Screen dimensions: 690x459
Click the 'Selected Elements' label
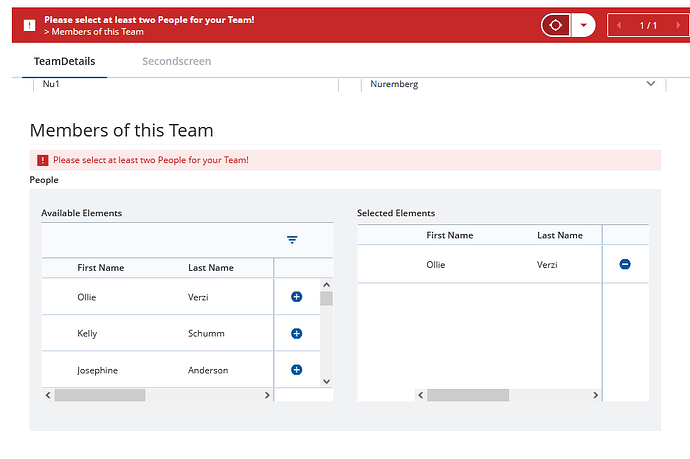[396, 213]
